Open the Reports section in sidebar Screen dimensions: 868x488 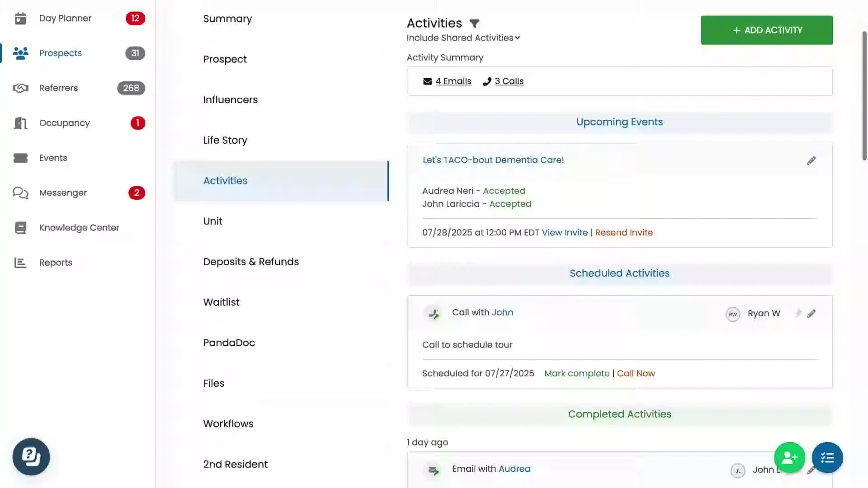pos(56,263)
